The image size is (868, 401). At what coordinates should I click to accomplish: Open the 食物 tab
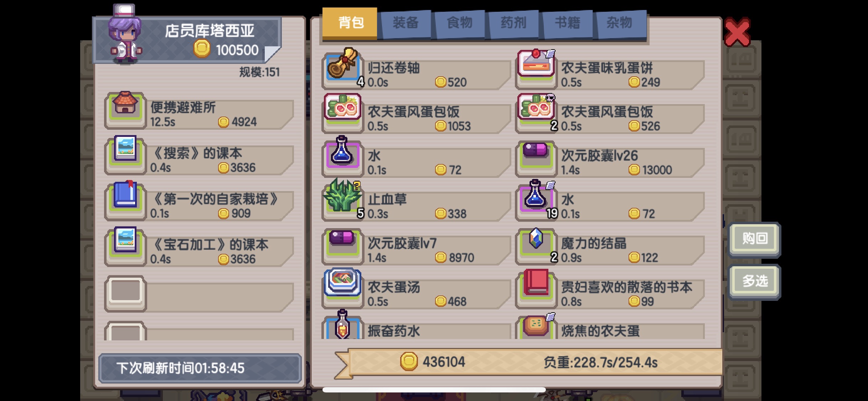click(x=460, y=24)
